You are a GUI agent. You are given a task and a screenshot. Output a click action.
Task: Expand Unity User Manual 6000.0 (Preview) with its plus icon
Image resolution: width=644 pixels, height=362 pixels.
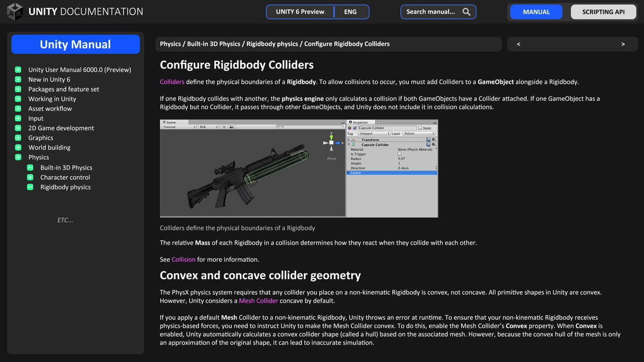[18, 70]
